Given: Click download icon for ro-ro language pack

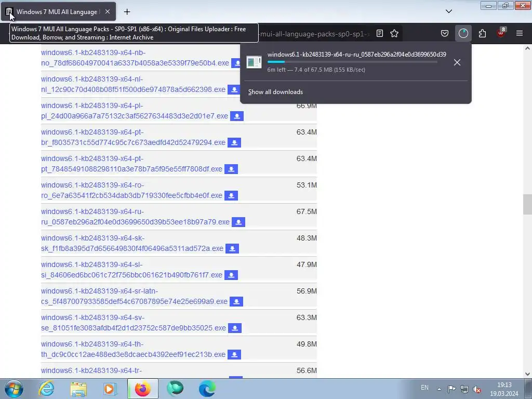Looking at the screenshot, I should pos(231,195).
